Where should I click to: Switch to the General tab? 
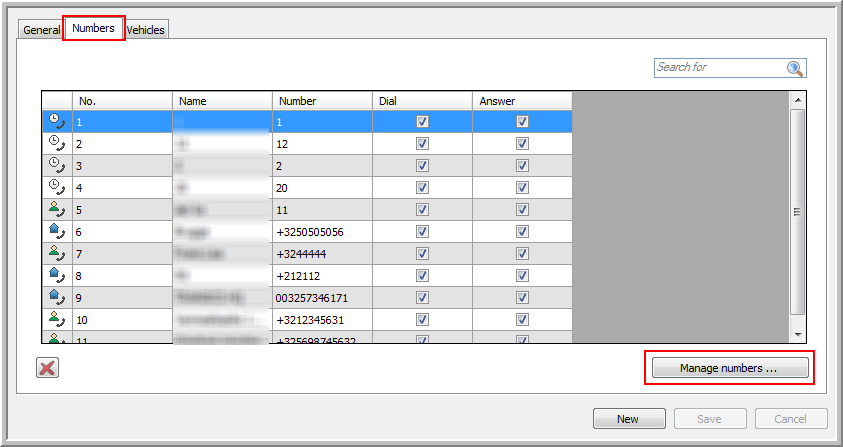pos(42,30)
